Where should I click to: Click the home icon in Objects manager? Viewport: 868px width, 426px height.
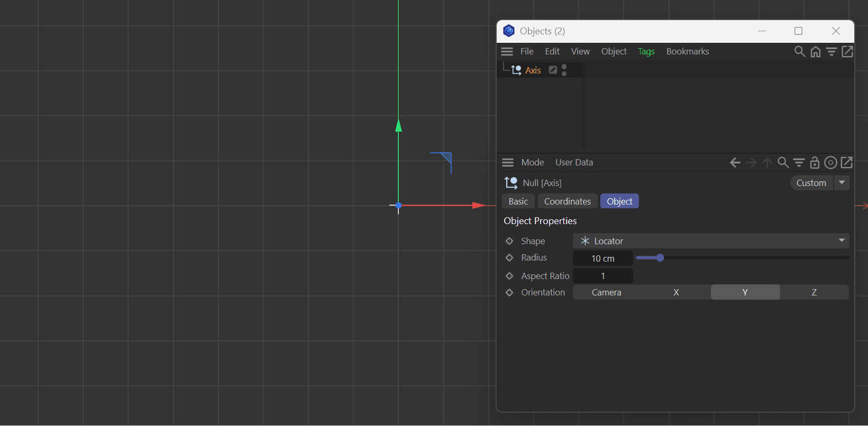click(x=816, y=51)
